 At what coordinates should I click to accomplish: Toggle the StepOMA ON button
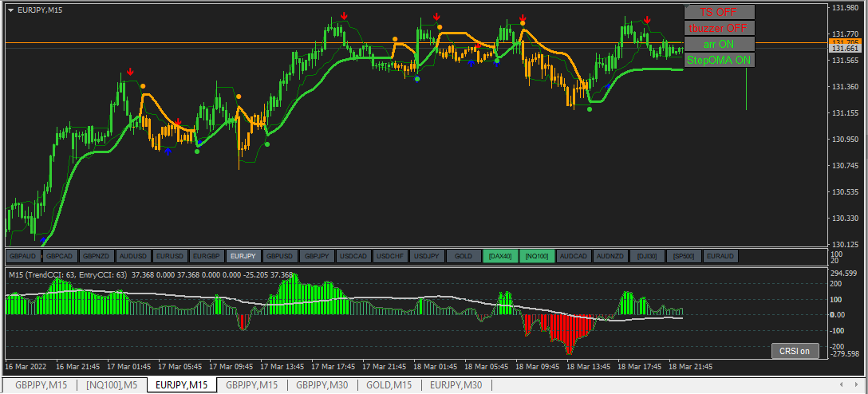(720, 60)
